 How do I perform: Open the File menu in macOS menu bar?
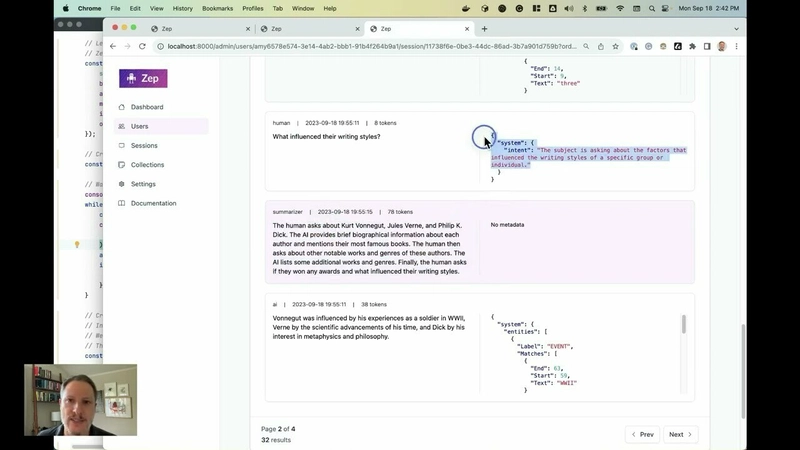pos(116,8)
